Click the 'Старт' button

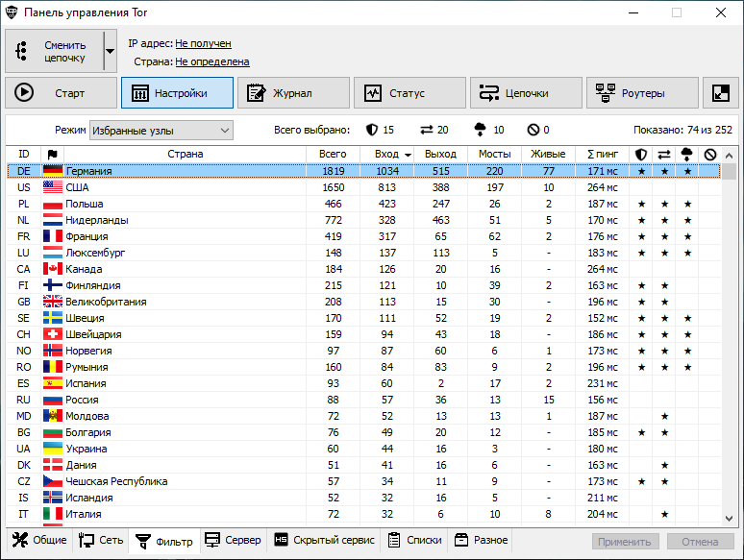click(x=62, y=93)
